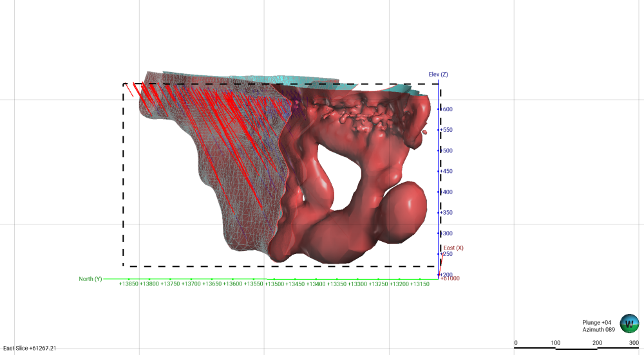Click the +13450 north tick label
The image size is (644, 355).
tap(295, 284)
